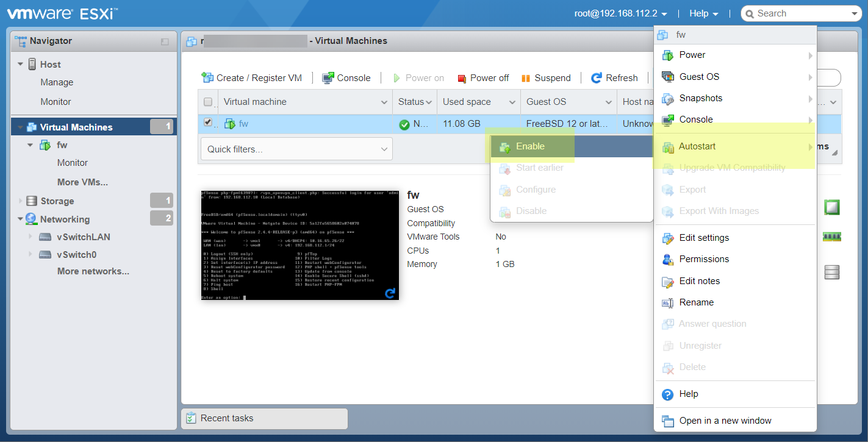Click the Storage icon in Navigator

click(32, 201)
